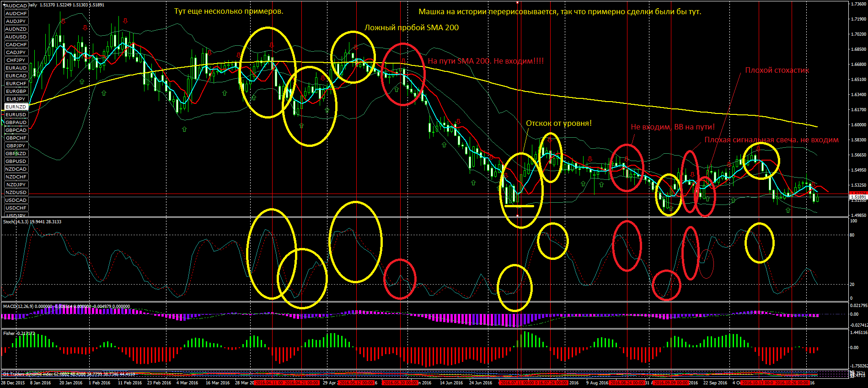Viewport: 868px width, 388px height.
Task: Click the 8 Jan 2016 date label
Action: tap(40, 383)
